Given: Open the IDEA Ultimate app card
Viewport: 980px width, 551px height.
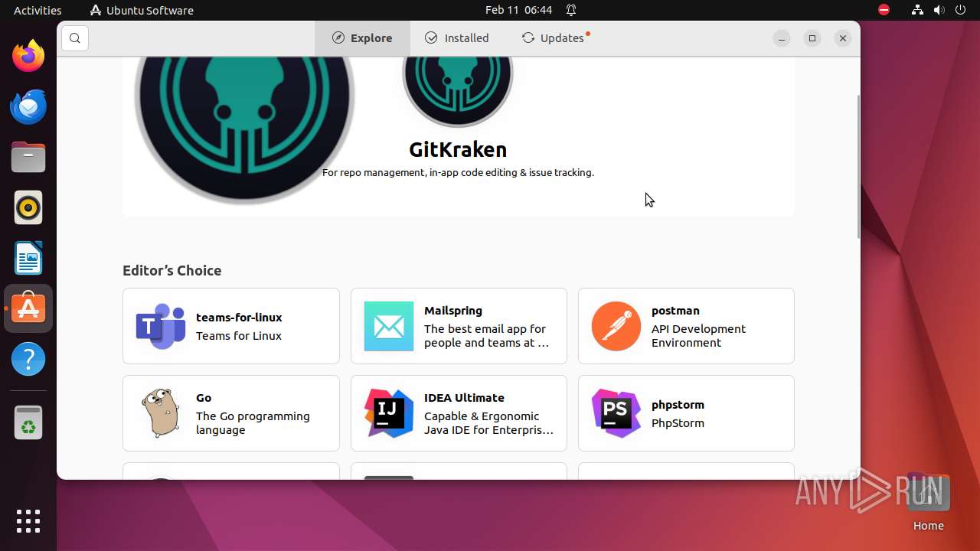Looking at the screenshot, I should 459,413.
